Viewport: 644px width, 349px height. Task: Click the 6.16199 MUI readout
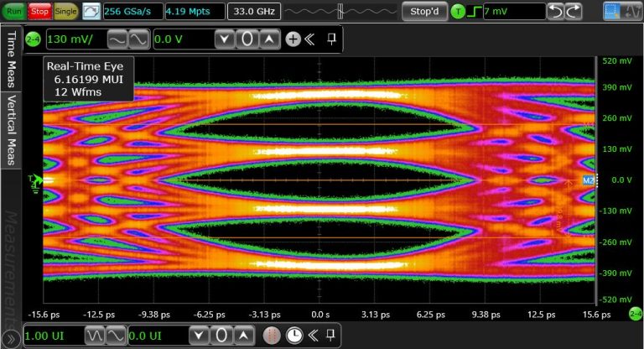point(89,80)
